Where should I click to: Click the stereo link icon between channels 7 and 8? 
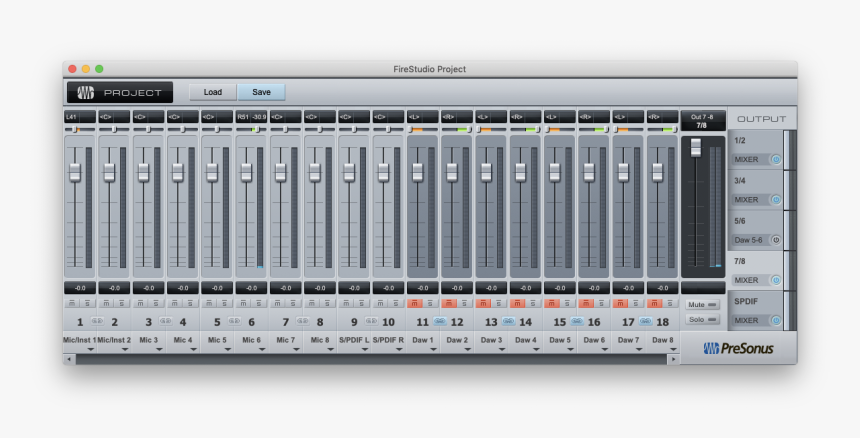pyautogui.click(x=303, y=321)
